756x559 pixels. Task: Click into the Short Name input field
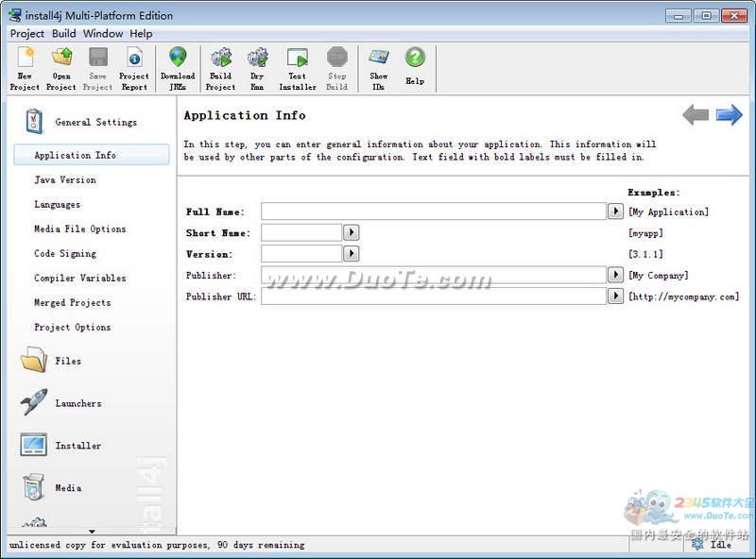pos(301,232)
